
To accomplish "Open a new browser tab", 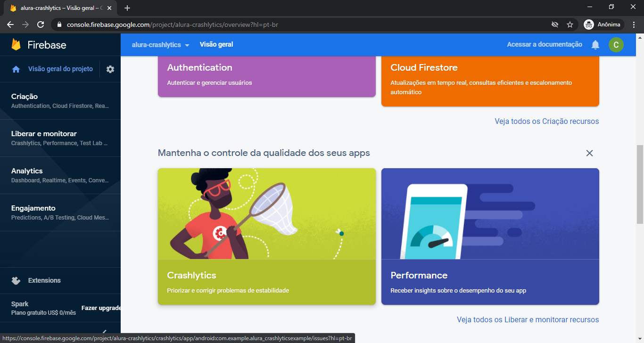I will [127, 8].
